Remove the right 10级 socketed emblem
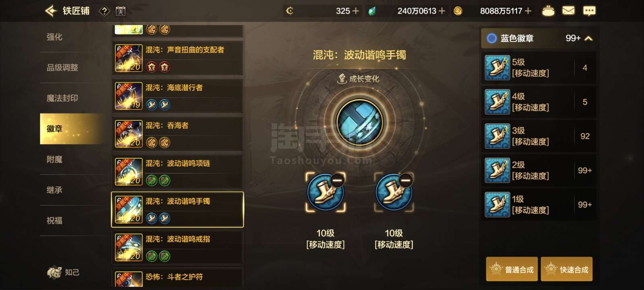The width and height of the screenshot is (644, 290). (405, 180)
